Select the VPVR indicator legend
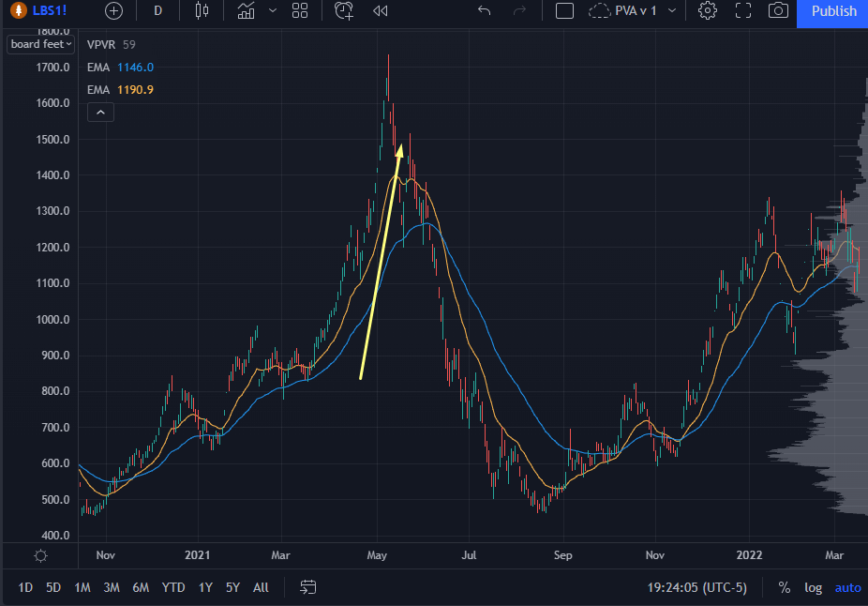 [112, 44]
